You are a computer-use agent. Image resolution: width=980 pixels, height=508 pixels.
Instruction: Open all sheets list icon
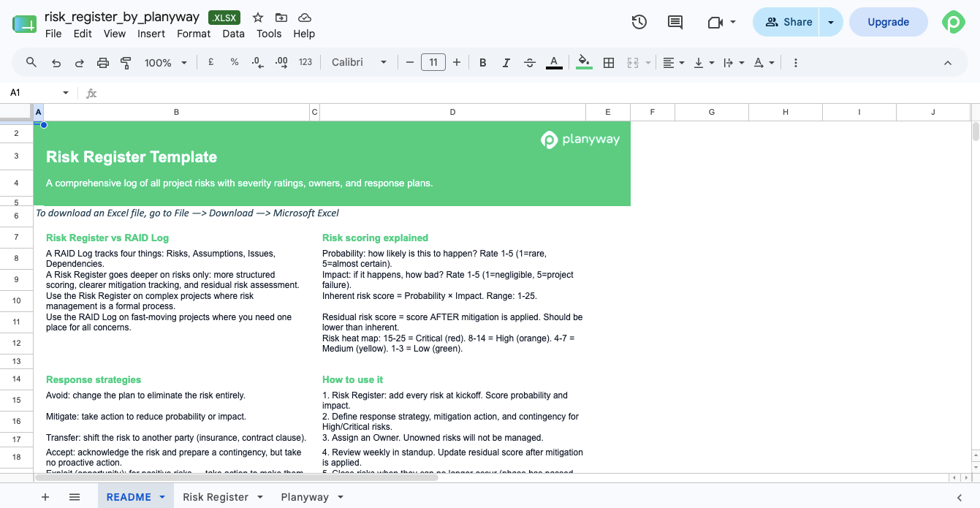[75, 497]
